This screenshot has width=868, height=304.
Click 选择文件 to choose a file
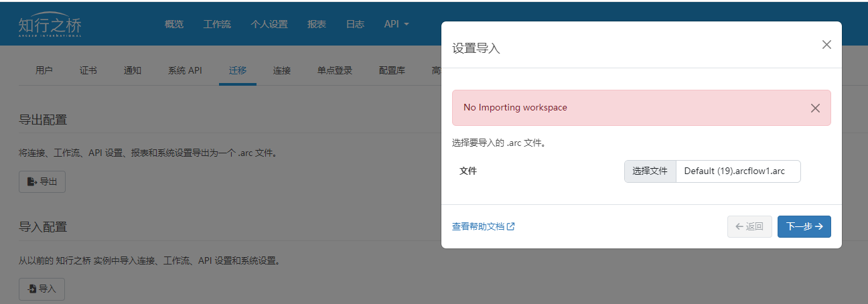650,171
